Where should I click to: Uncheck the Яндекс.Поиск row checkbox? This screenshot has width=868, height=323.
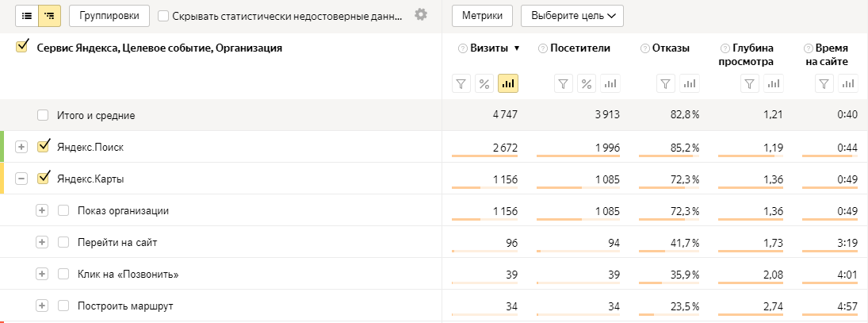coord(44,147)
